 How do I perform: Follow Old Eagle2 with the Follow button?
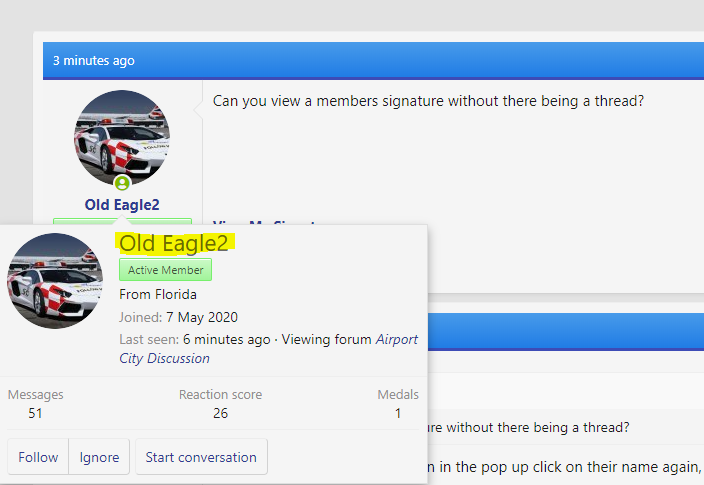click(x=38, y=457)
